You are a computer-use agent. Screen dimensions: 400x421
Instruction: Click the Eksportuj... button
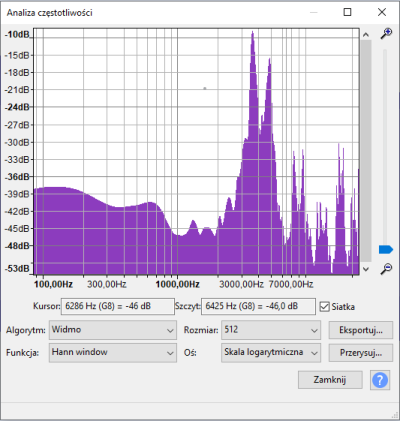361,330
